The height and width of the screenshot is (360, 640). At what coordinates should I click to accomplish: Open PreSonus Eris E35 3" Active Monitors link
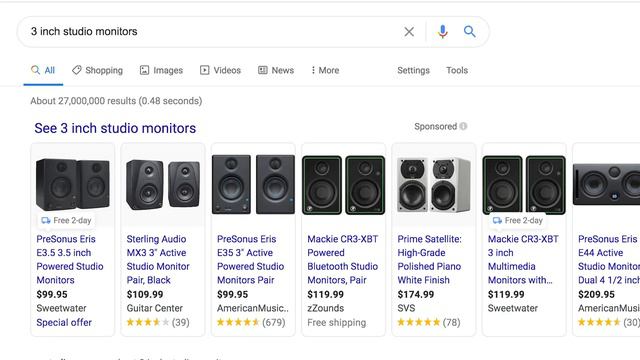[250, 260]
